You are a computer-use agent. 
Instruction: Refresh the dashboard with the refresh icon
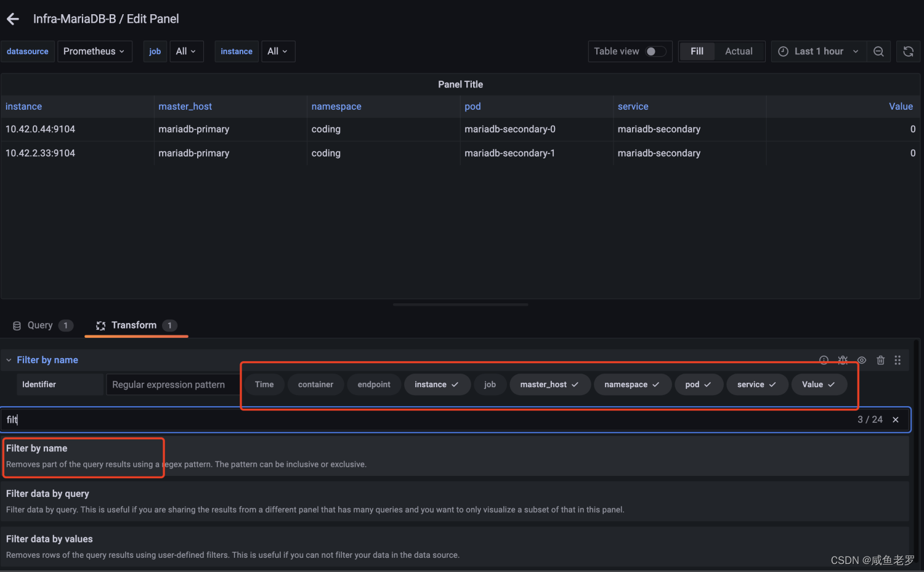click(x=908, y=52)
